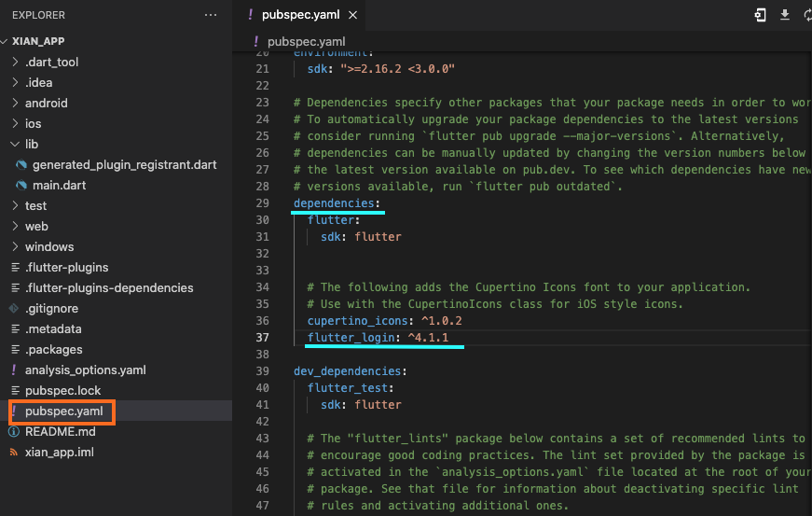Click the Dart icon beside main.dart
812x516 pixels.
tap(21, 185)
